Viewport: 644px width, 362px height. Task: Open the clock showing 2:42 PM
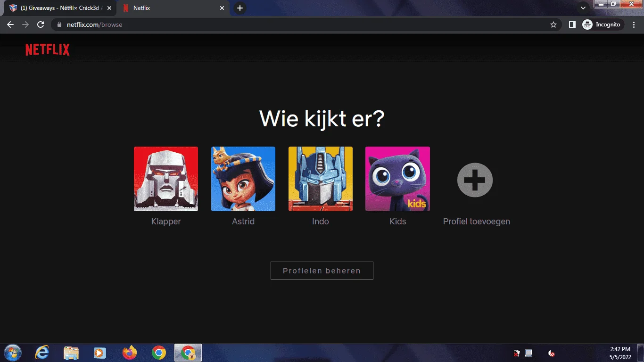pyautogui.click(x=619, y=353)
